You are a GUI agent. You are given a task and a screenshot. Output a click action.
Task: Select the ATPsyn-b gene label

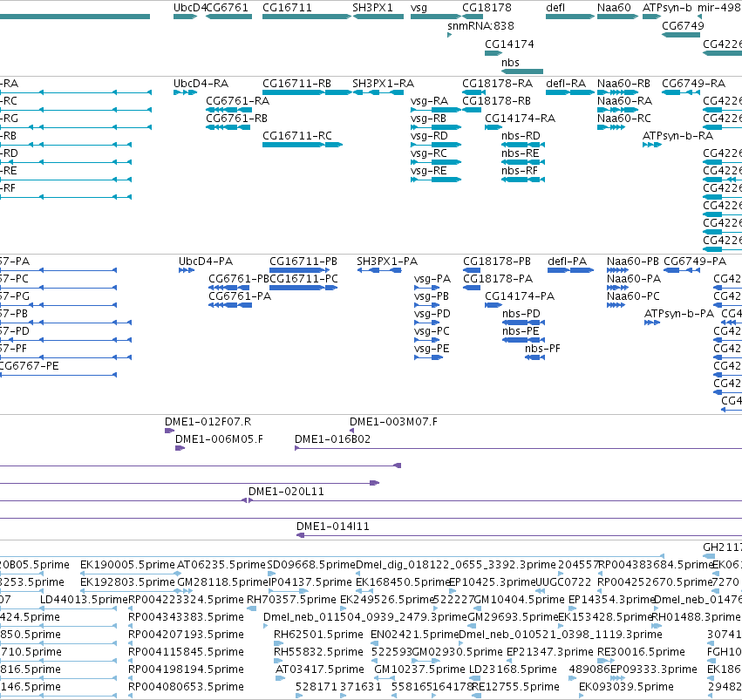coord(667,8)
